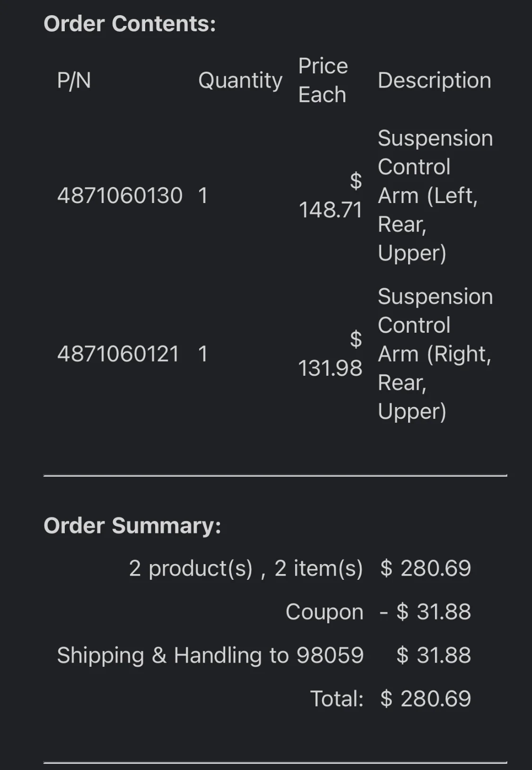
Task: Click the Order Contents heading
Action: click(x=130, y=24)
